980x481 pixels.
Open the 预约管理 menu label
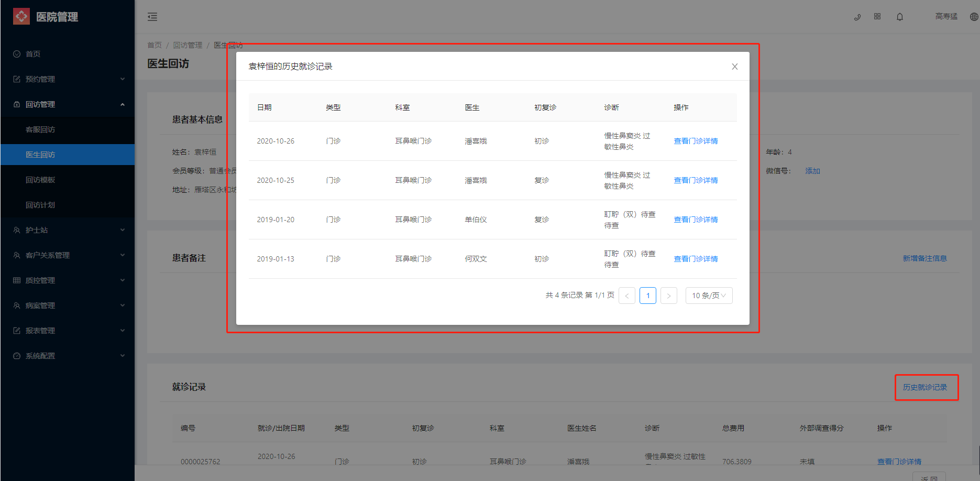pyautogui.click(x=40, y=79)
